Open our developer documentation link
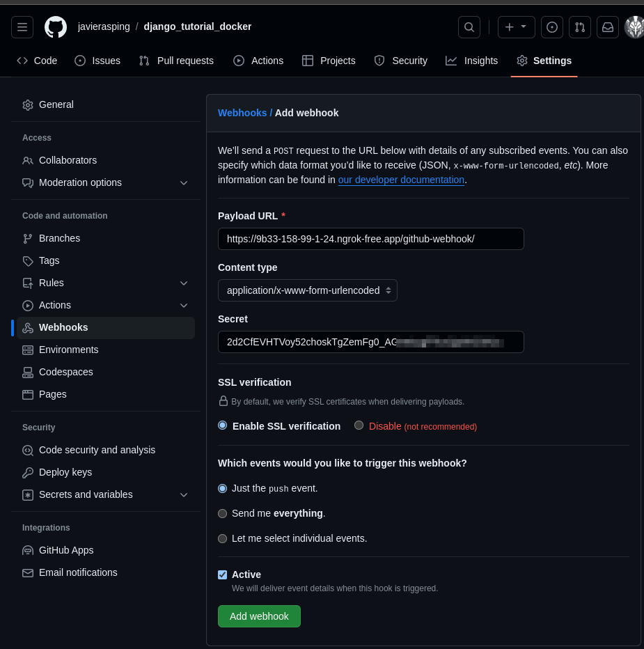 pyautogui.click(x=401, y=180)
